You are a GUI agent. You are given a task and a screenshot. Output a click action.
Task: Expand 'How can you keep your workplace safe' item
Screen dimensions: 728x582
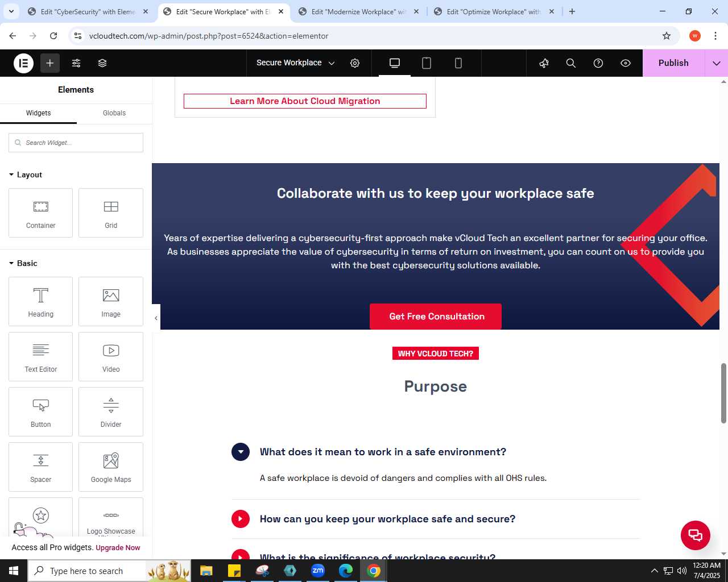[x=387, y=519]
